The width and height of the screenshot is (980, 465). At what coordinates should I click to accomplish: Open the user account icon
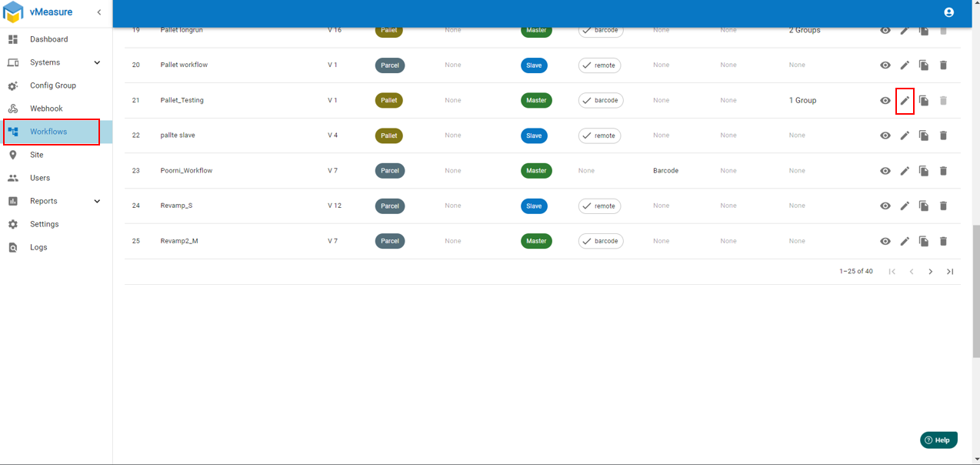click(x=948, y=12)
